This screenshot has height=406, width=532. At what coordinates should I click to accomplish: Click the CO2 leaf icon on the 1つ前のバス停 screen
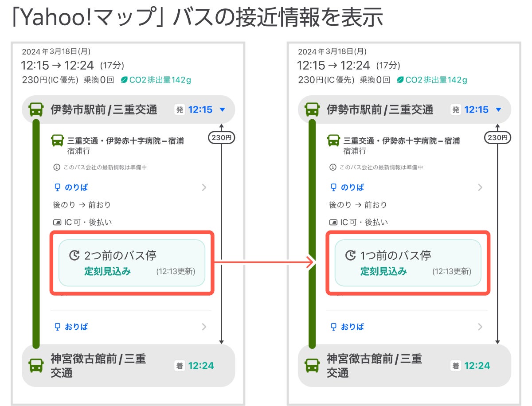pos(401,80)
